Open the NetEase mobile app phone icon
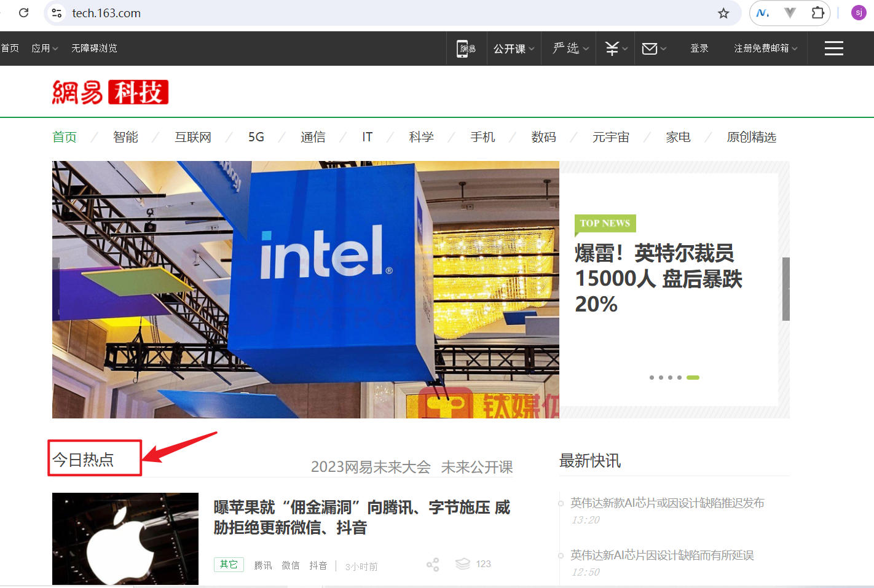The image size is (874, 588). click(466, 49)
